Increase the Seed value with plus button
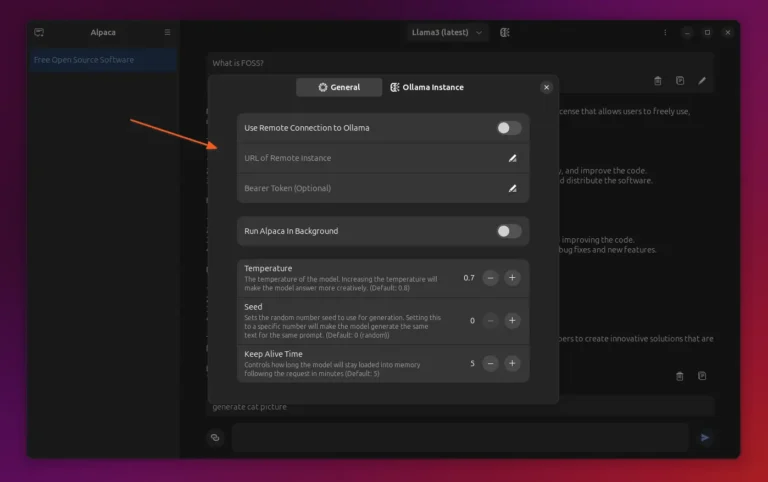Viewport: 768px width, 482px height. point(512,320)
